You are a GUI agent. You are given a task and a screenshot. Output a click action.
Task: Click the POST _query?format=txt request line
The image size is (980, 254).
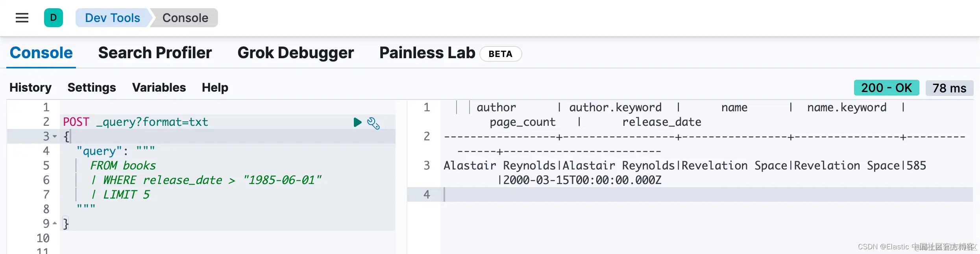pos(135,122)
